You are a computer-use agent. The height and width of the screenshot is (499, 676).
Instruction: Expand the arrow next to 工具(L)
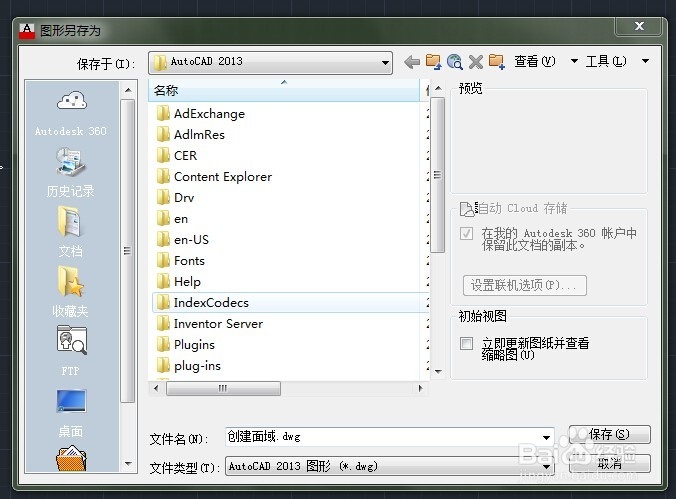(645, 61)
